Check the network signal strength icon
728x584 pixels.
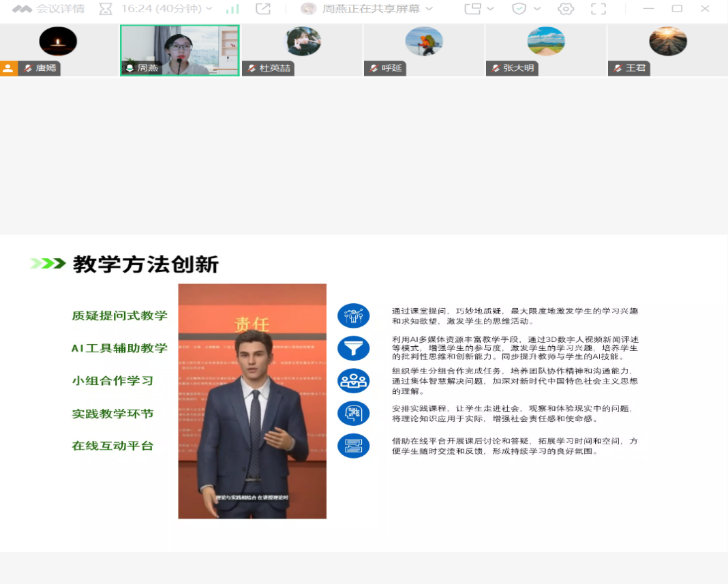click(x=232, y=9)
